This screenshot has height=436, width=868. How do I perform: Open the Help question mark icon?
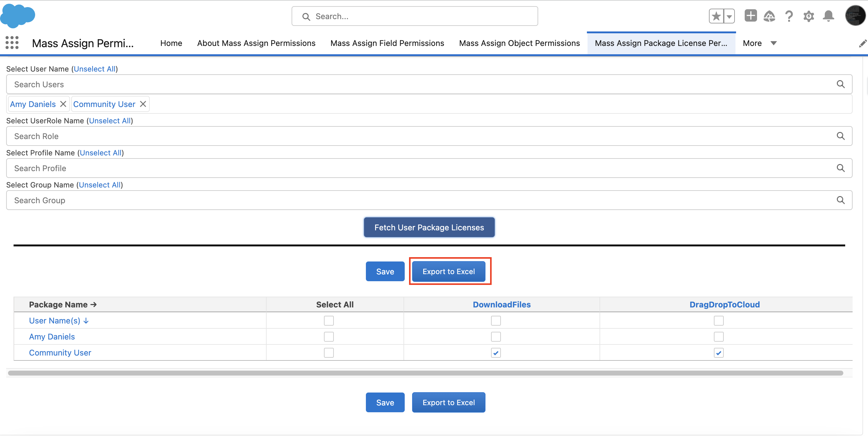789,16
